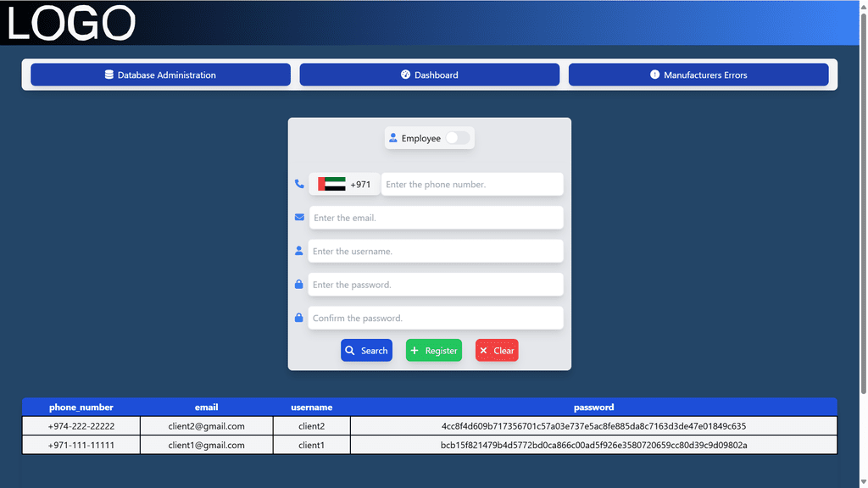Image resolution: width=868 pixels, height=488 pixels.
Task: Select the client1@gmail.com cell
Action: click(x=207, y=445)
